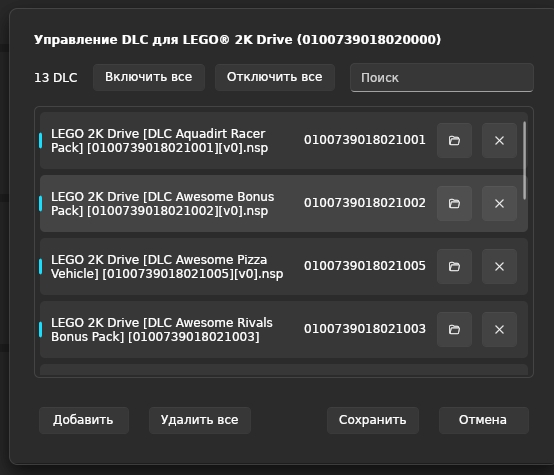Click the DLC list vertical scrollbar
Image resolution: width=554 pixels, height=475 pixels.
coord(524,160)
